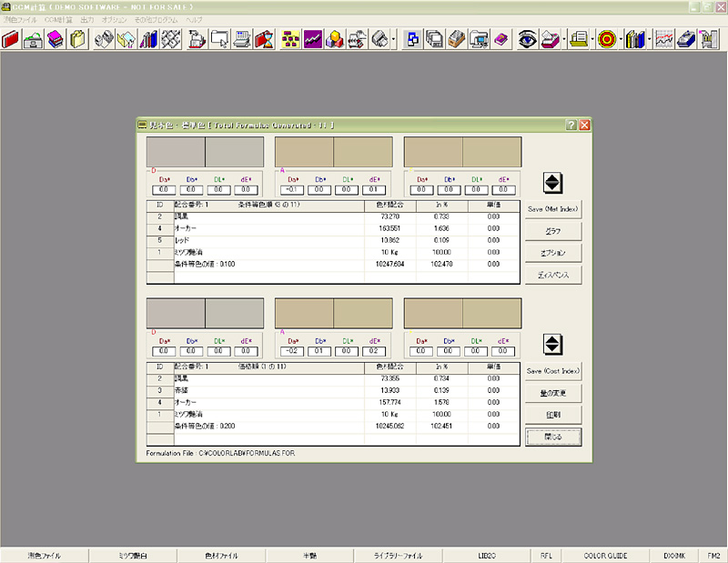Screen dimensions: 728x563
Task: Click the help question mark in dialog title
Action: pyautogui.click(x=571, y=125)
